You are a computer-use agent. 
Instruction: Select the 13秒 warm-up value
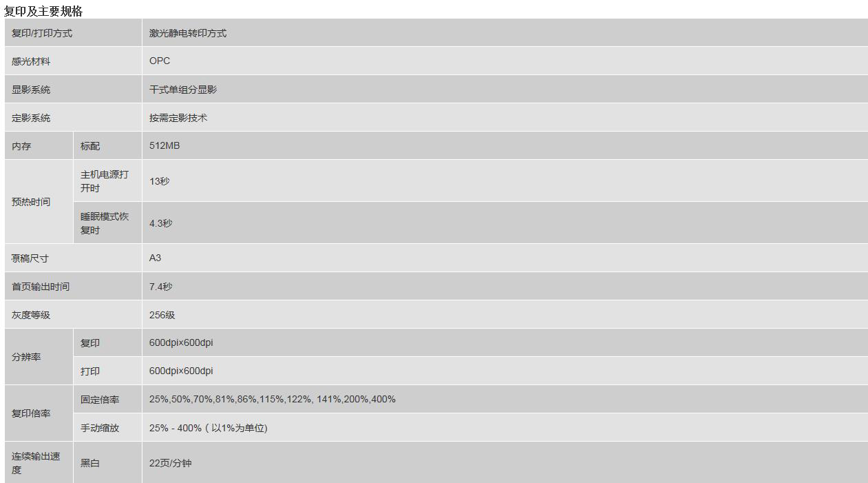(x=159, y=181)
